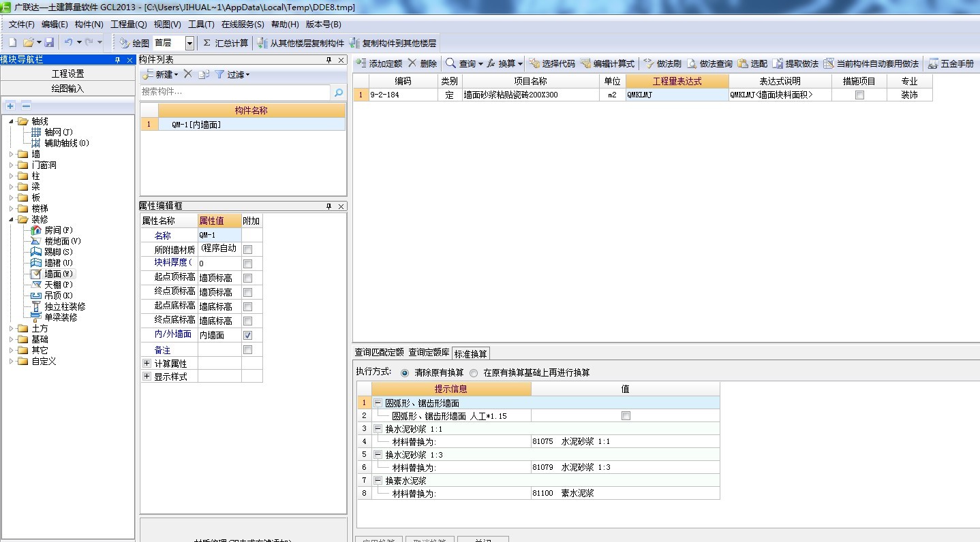Screen dimensions: 980x542
Task: Collapse the 圆弧形、锯齿形墙面 group
Action: (x=378, y=403)
